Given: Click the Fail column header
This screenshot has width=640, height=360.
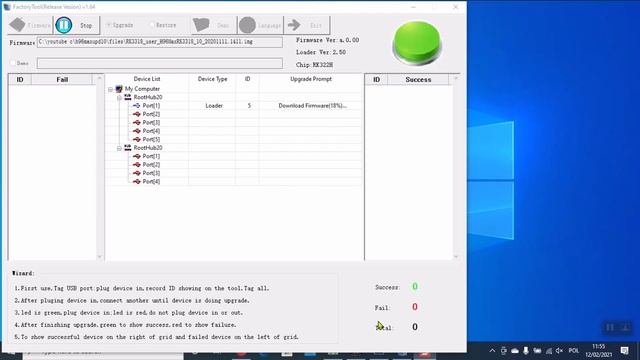Looking at the screenshot, I should tap(62, 80).
